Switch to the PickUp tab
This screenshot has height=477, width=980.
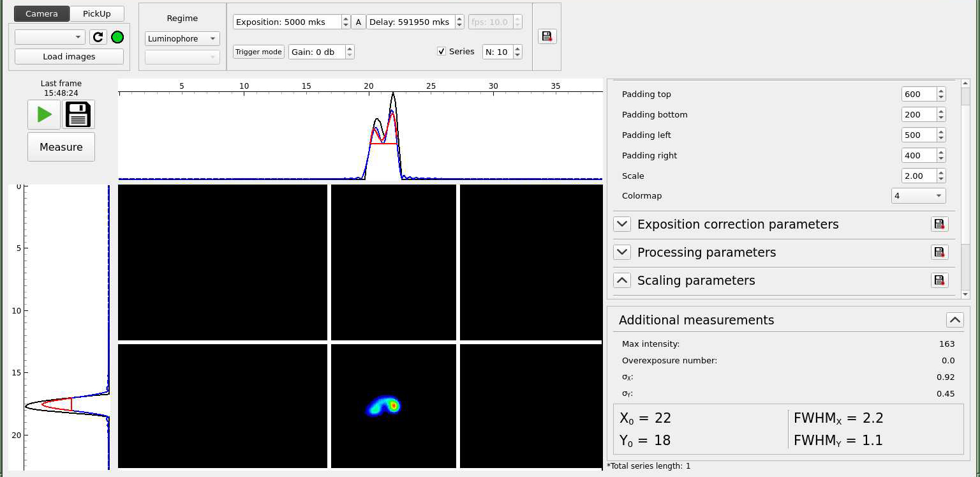[x=96, y=13]
